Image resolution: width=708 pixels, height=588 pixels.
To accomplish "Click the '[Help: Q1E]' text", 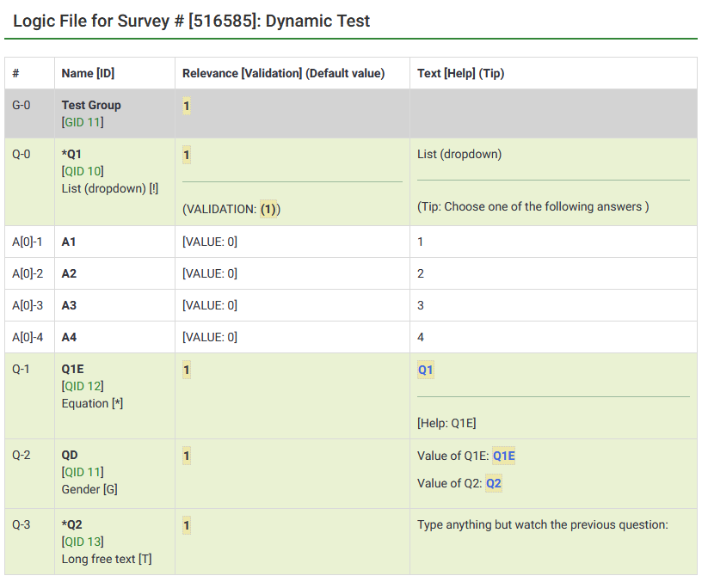I will [x=446, y=423].
